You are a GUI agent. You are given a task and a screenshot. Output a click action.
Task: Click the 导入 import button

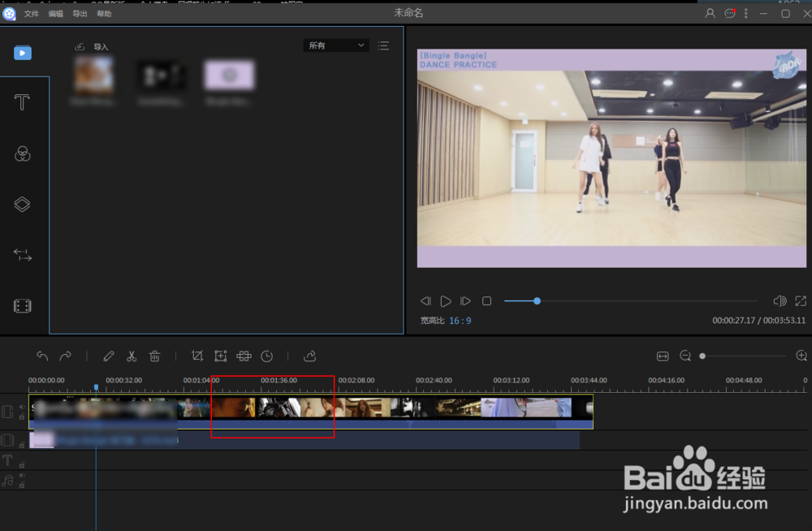click(x=101, y=46)
